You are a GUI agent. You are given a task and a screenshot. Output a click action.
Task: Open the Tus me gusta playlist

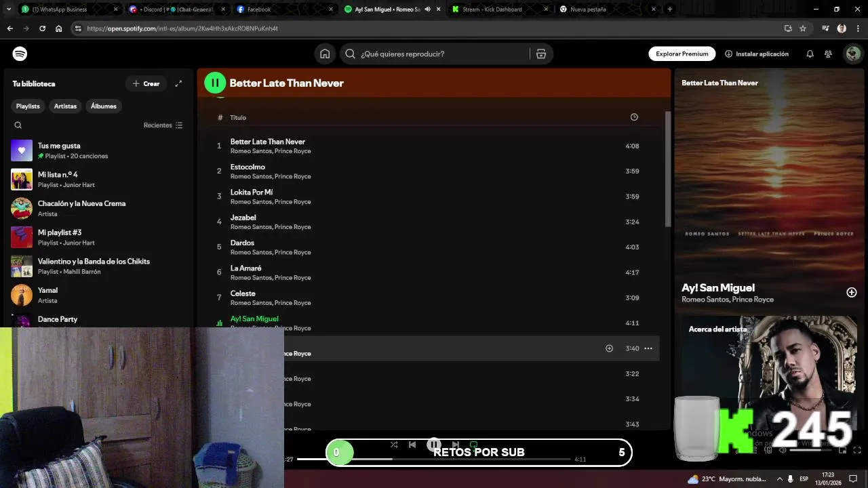[98, 150]
